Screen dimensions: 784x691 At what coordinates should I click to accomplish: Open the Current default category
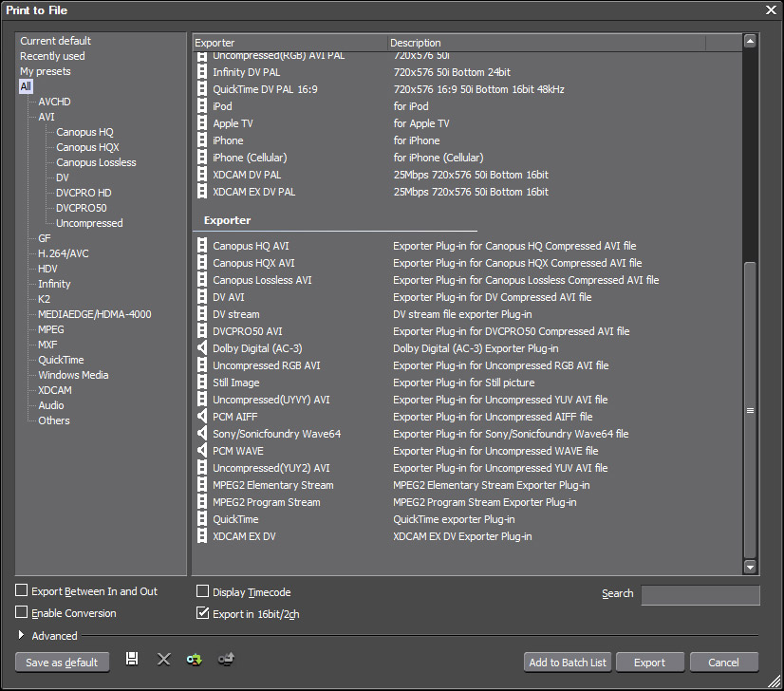point(55,41)
